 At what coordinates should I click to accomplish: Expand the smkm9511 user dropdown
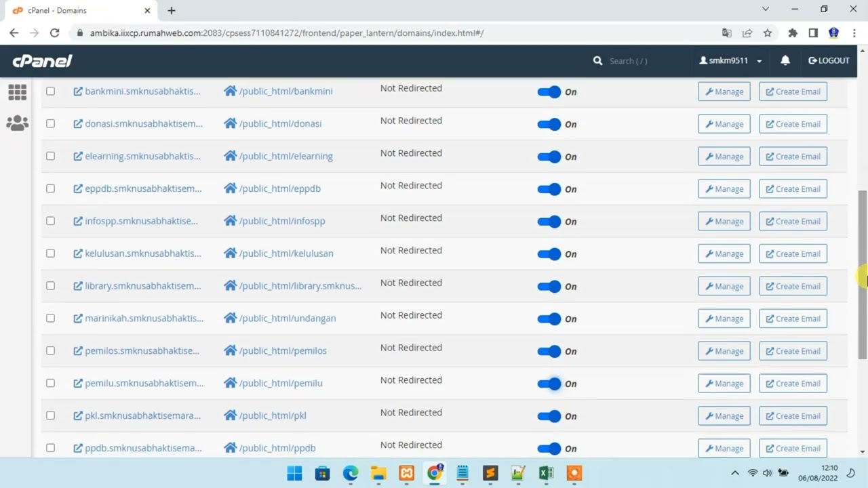(731, 60)
